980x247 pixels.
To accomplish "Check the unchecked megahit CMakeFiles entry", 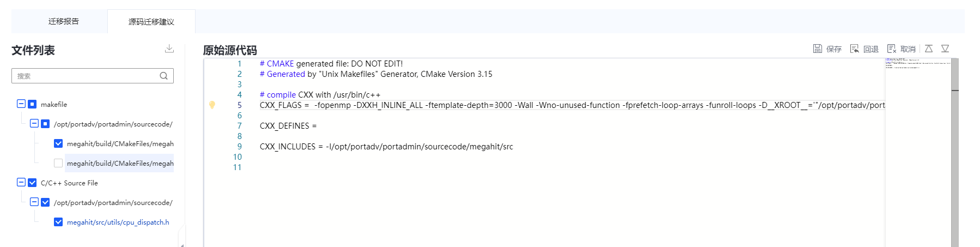I will point(58,163).
